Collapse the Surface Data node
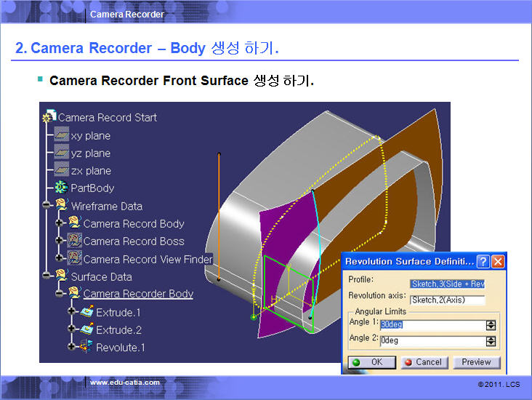The width and height of the screenshot is (532, 400). point(47,276)
